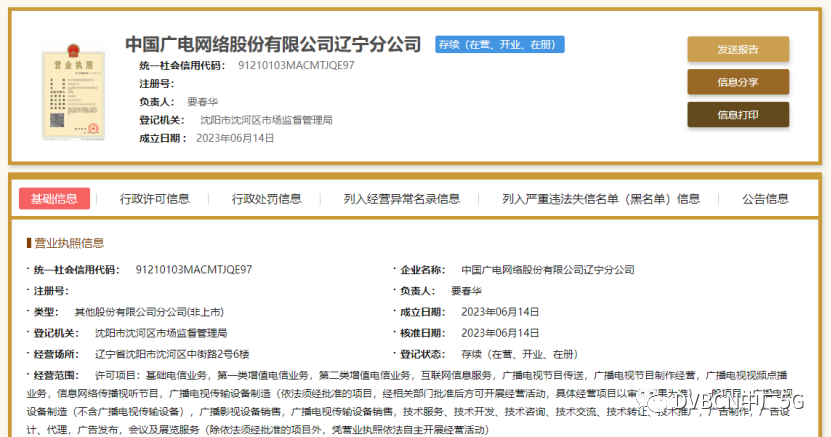Select the 基础信息 tab
Screen dimensions: 831x437
coord(54,199)
